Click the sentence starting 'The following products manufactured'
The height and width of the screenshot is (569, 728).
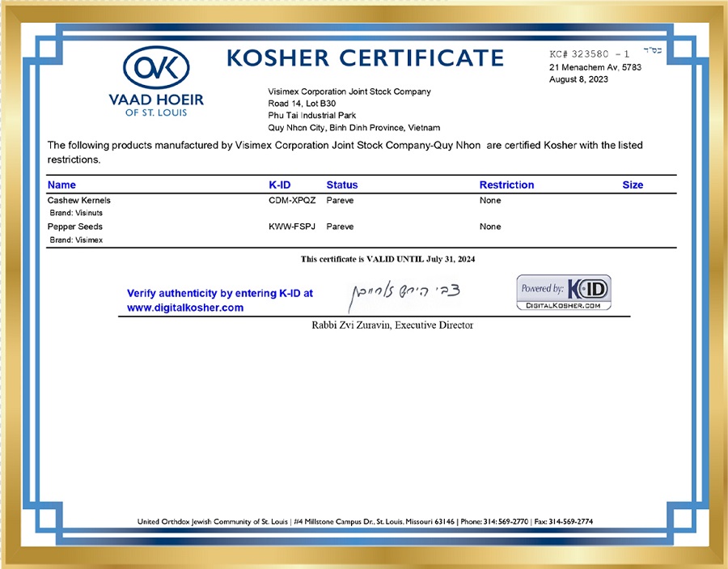[345, 152]
